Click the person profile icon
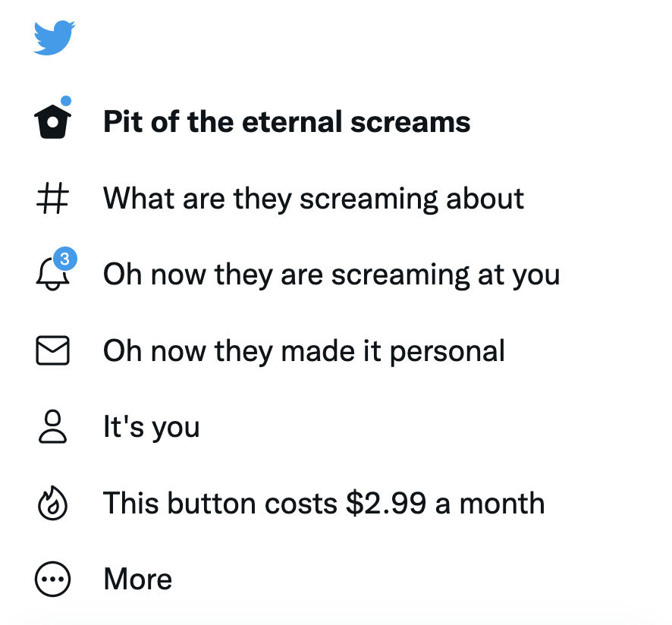The width and height of the screenshot is (672, 625). coord(52,426)
